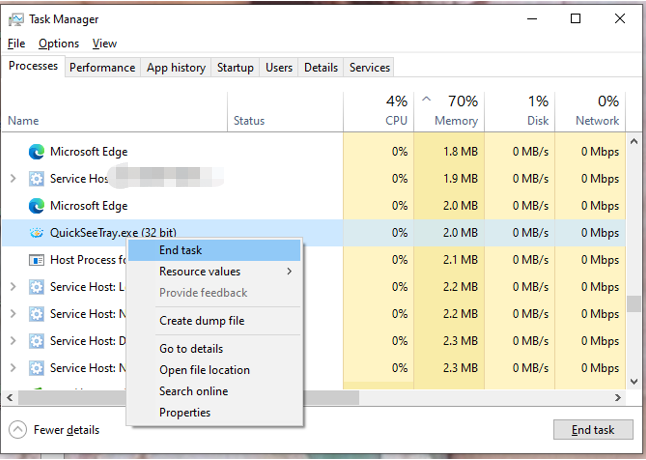The width and height of the screenshot is (646, 460).
Task: Expand Service Host: N with 2.3 MB memory
Action: tap(13, 368)
